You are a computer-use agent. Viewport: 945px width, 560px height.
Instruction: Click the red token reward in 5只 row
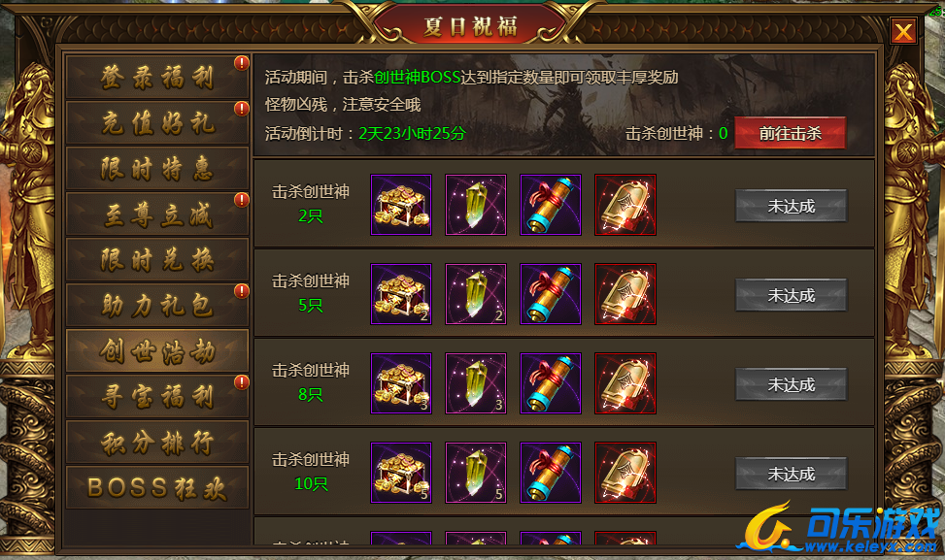(x=624, y=294)
